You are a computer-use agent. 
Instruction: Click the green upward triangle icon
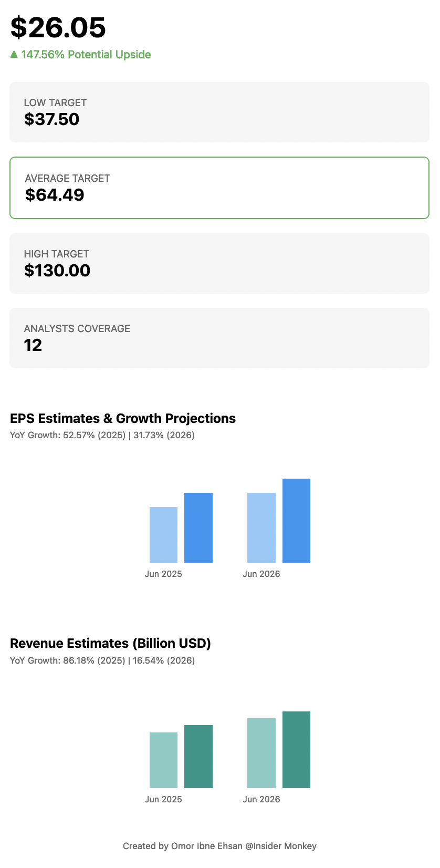click(14, 54)
